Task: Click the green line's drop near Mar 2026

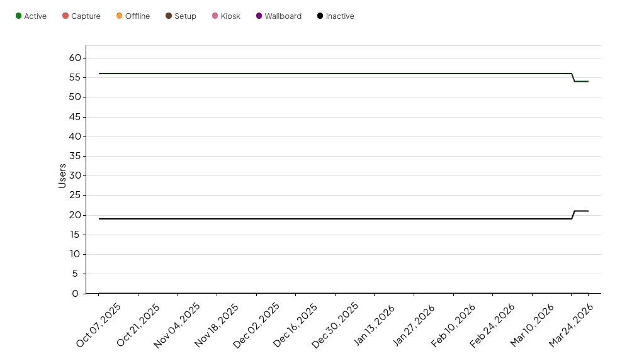Action: coord(573,77)
